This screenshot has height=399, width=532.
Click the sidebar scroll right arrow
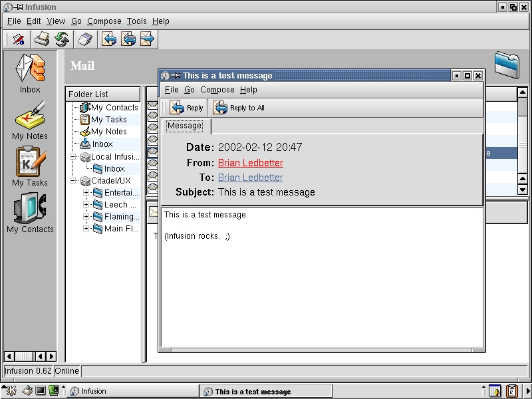tap(51, 356)
